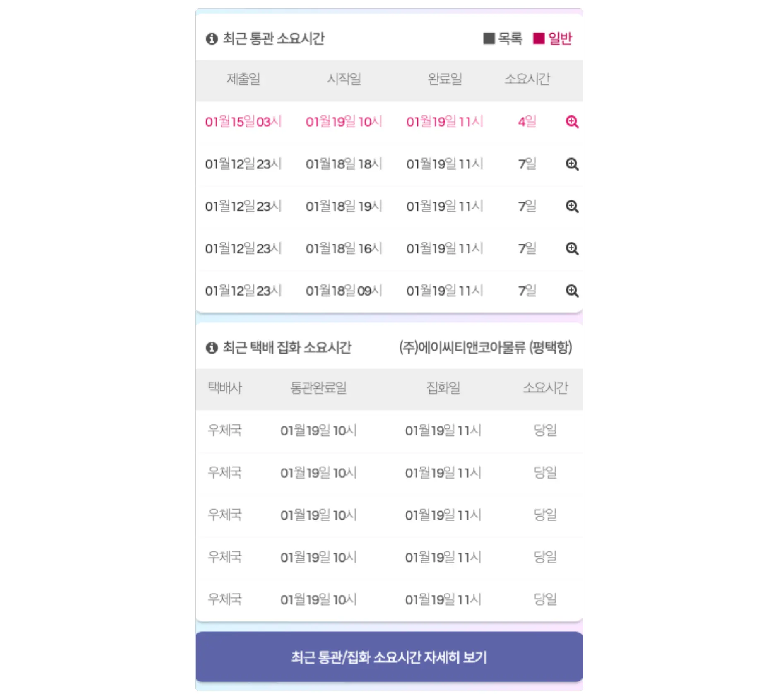Select the first 우체국 pickup row

coord(373,431)
